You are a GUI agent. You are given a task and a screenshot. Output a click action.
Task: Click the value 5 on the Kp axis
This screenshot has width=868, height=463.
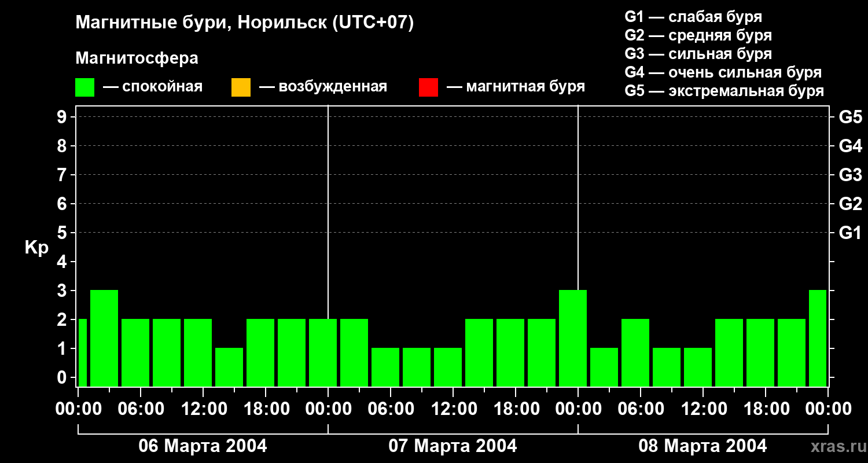tap(63, 233)
